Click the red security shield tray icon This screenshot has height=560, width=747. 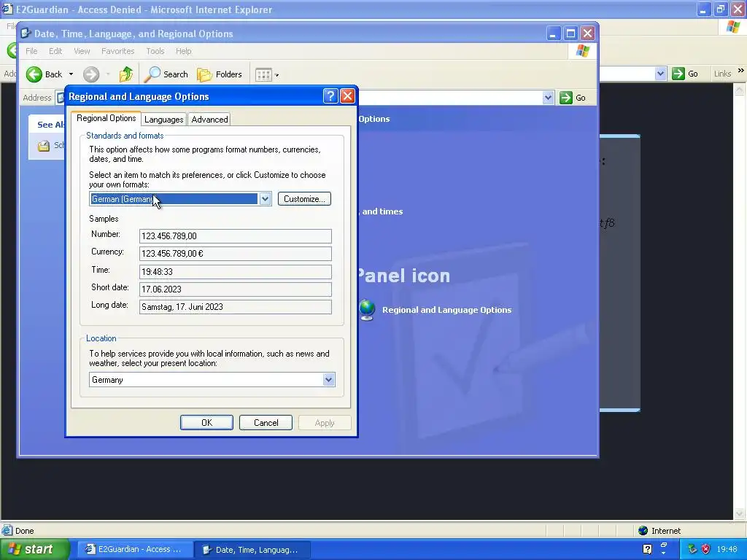[705, 549]
